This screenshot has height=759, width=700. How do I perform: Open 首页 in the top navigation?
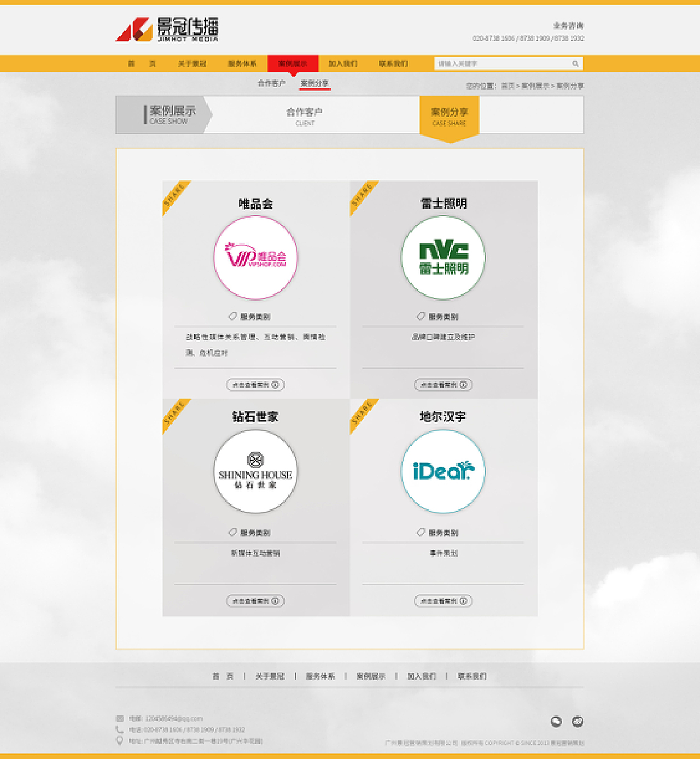142,63
